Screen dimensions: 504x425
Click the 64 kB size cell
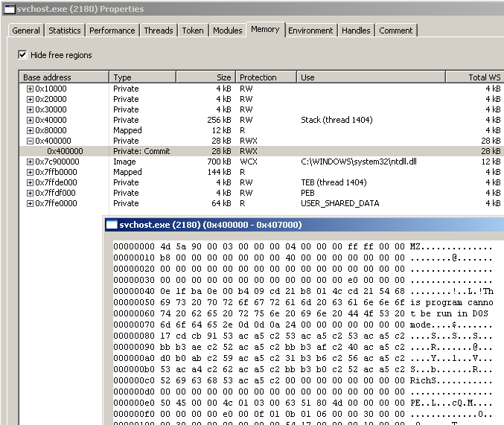221,203
